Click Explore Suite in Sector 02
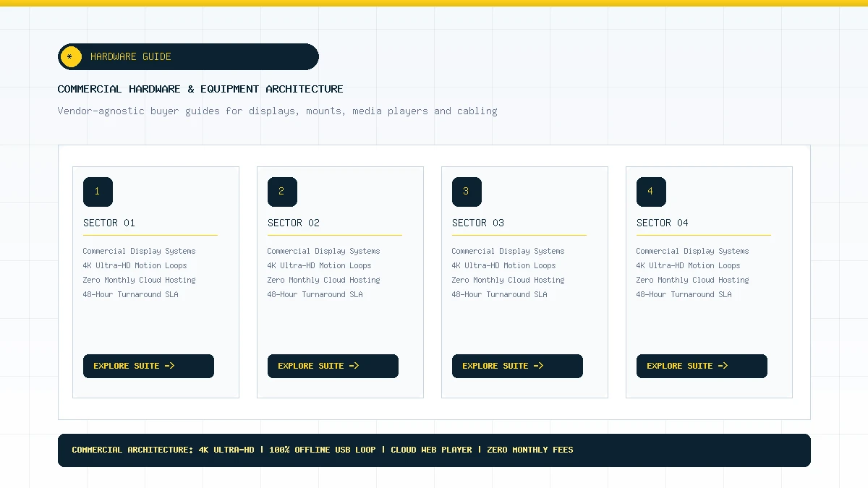Viewport: 868px width, 488px height. [333, 366]
